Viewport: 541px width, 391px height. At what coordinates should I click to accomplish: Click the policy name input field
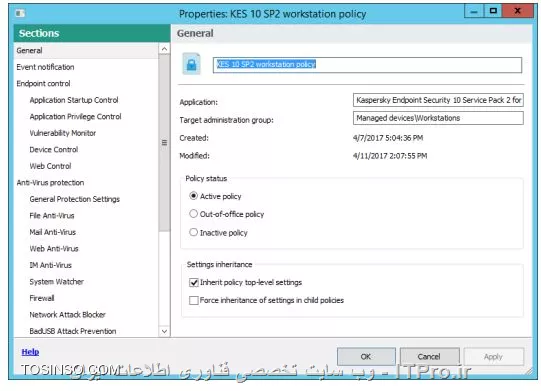point(367,65)
